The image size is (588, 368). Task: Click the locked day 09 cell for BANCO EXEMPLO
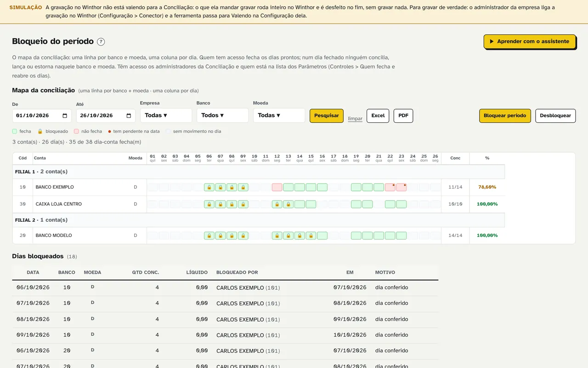243,187
